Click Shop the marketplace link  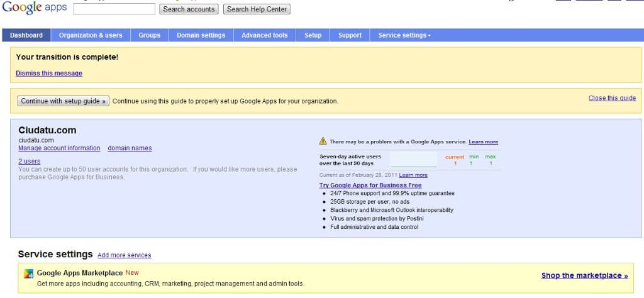tap(584, 275)
